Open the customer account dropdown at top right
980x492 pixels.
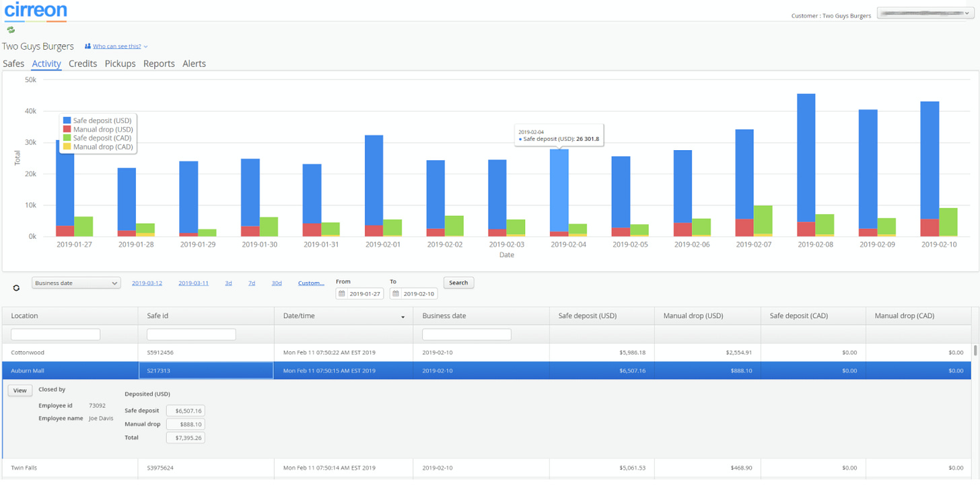pos(925,13)
